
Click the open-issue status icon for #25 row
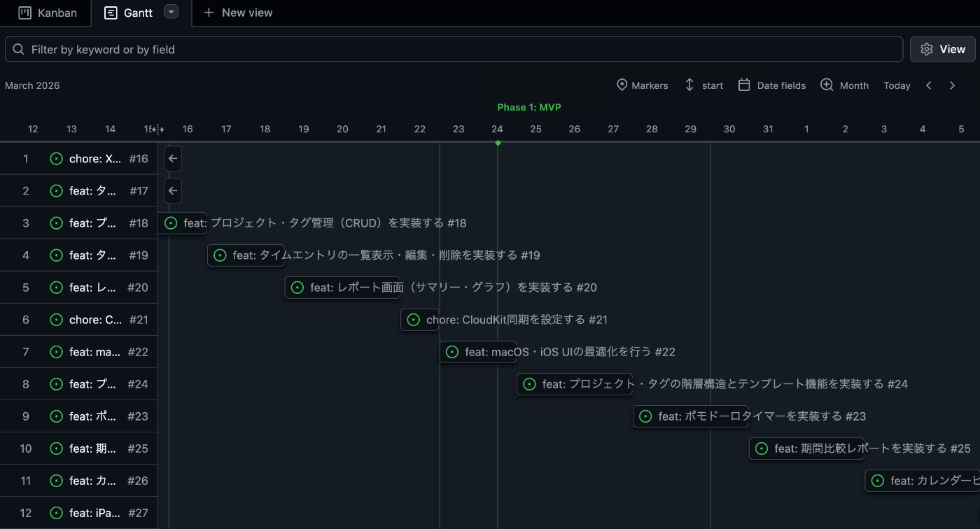pyautogui.click(x=57, y=449)
